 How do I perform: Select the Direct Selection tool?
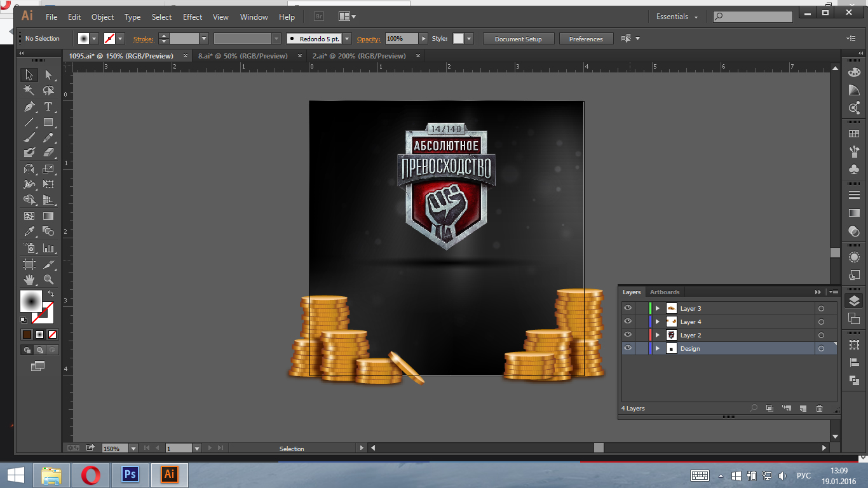48,75
